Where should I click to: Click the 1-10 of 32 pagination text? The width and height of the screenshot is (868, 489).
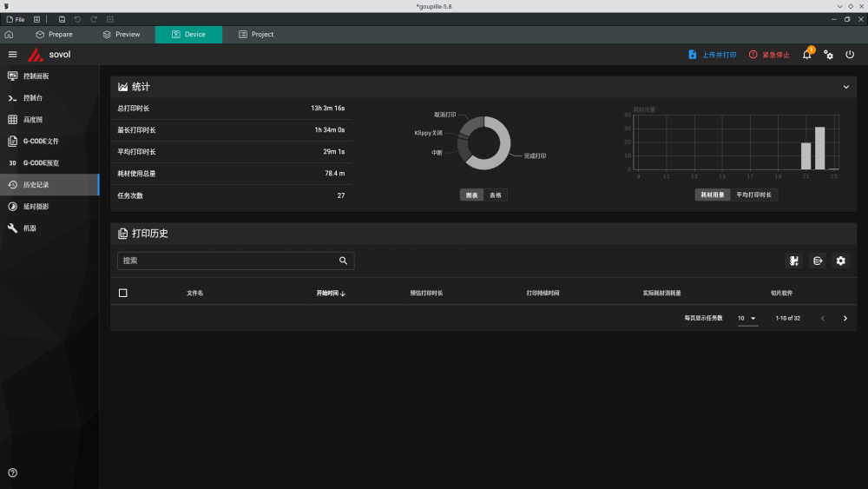(788, 319)
